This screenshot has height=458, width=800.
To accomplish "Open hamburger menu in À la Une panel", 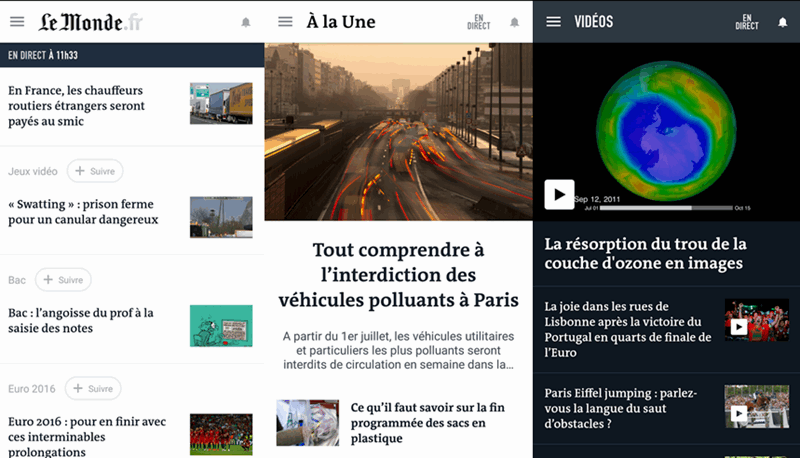I will (x=285, y=21).
